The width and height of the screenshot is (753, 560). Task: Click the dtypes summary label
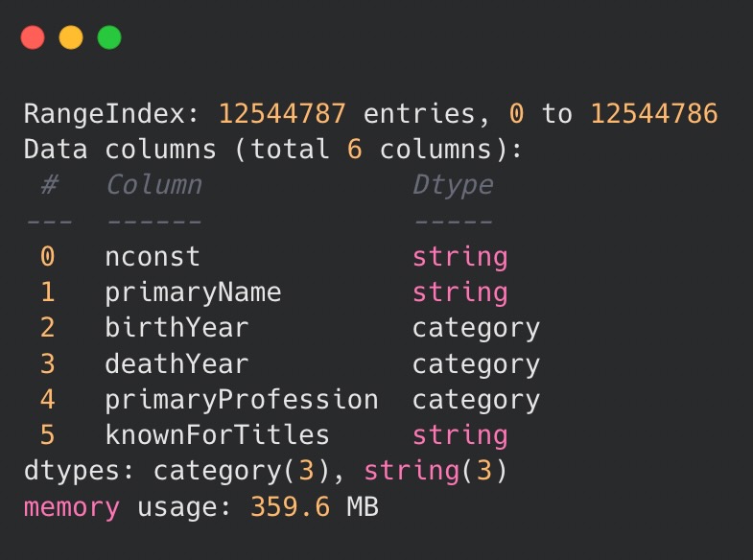click(79, 471)
